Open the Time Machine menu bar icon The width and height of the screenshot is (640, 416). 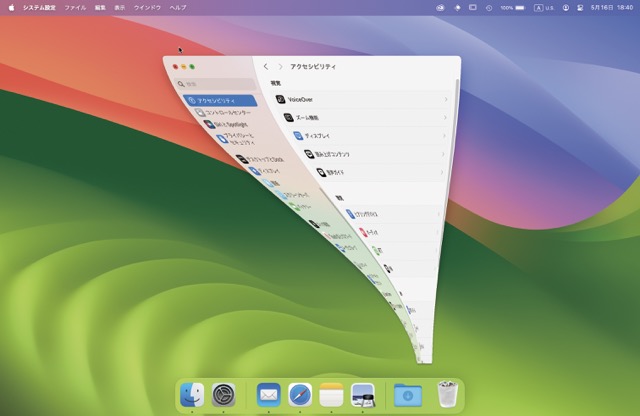489,8
